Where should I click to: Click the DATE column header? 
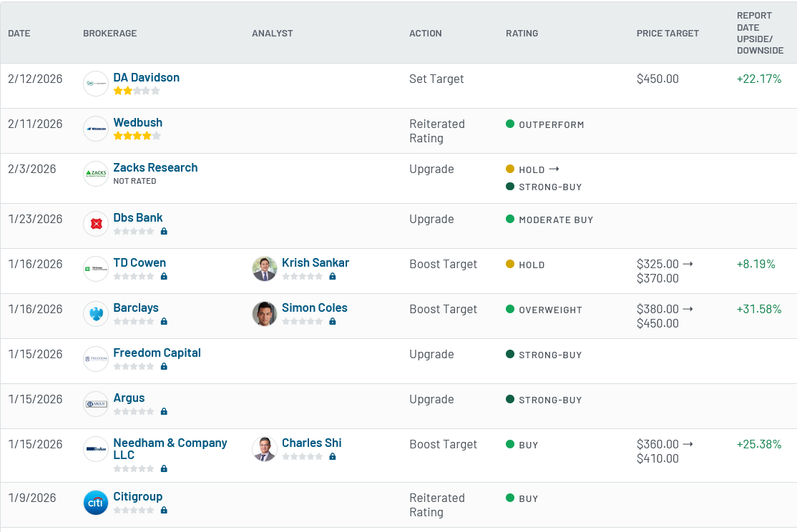[x=19, y=33]
